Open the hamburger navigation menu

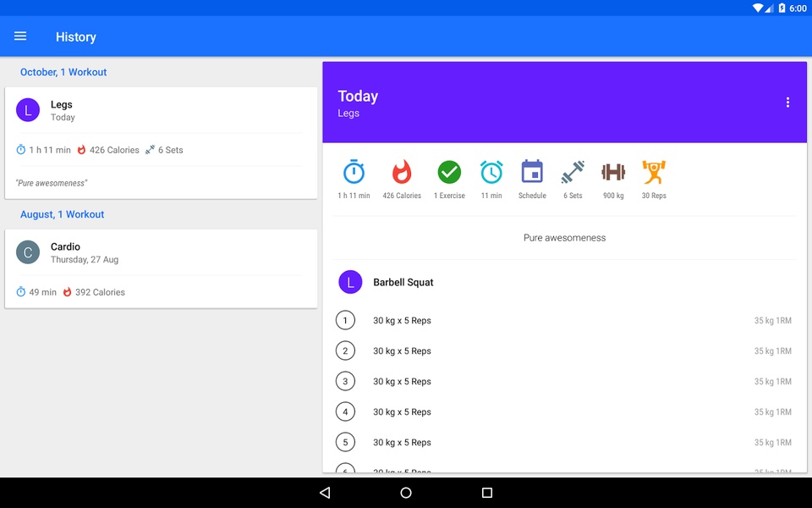coord(20,36)
